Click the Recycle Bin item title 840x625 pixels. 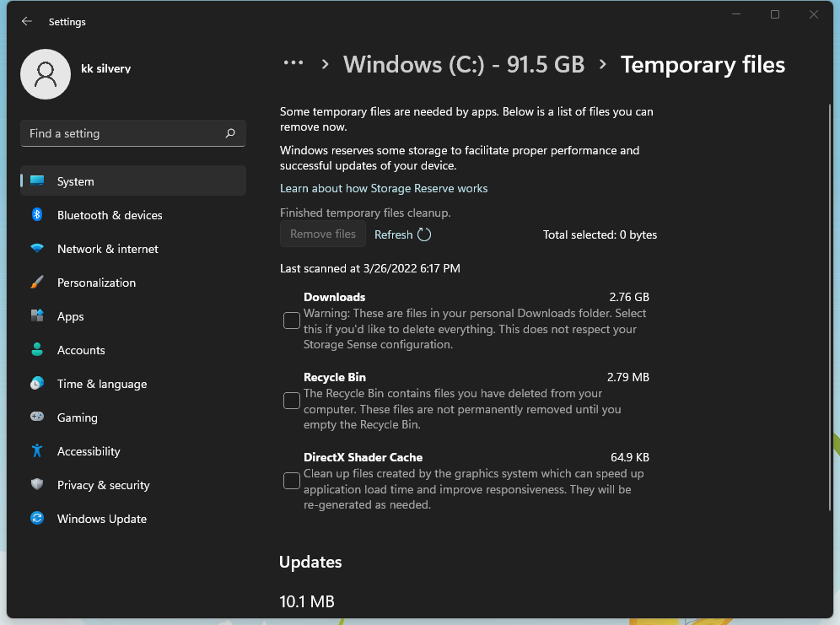(x=335, y=377)
